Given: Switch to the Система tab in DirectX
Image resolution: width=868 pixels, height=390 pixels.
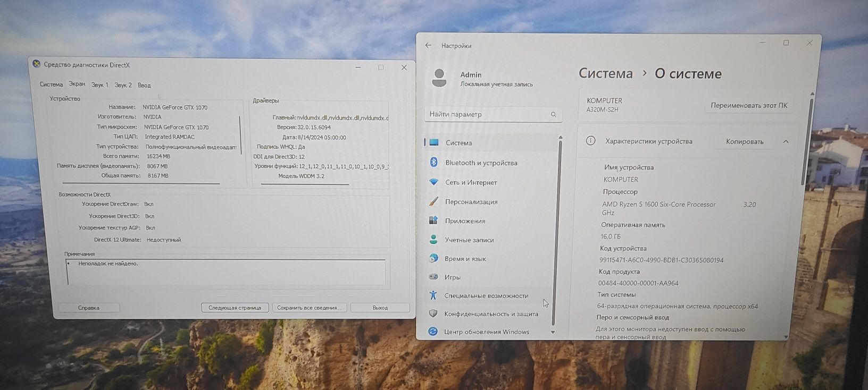Looking at the screenshot, I should point(51,84).
